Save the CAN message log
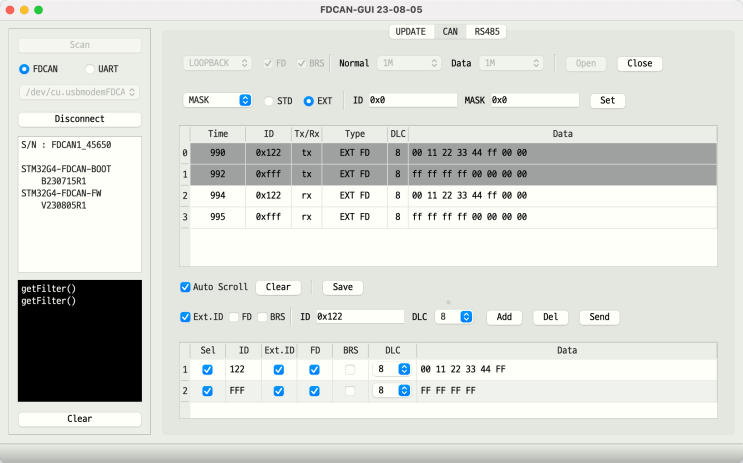The image size is (743, 463). [x=343, y=288]
